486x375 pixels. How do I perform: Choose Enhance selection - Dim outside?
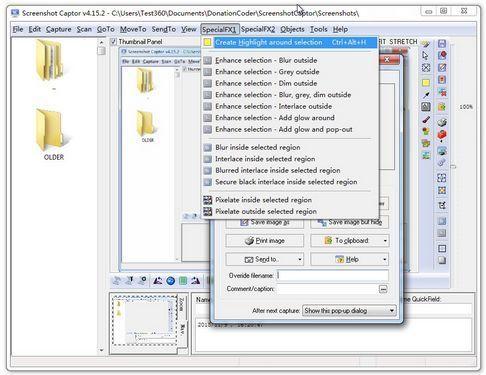pyautogui.click(x=290, y=83)
